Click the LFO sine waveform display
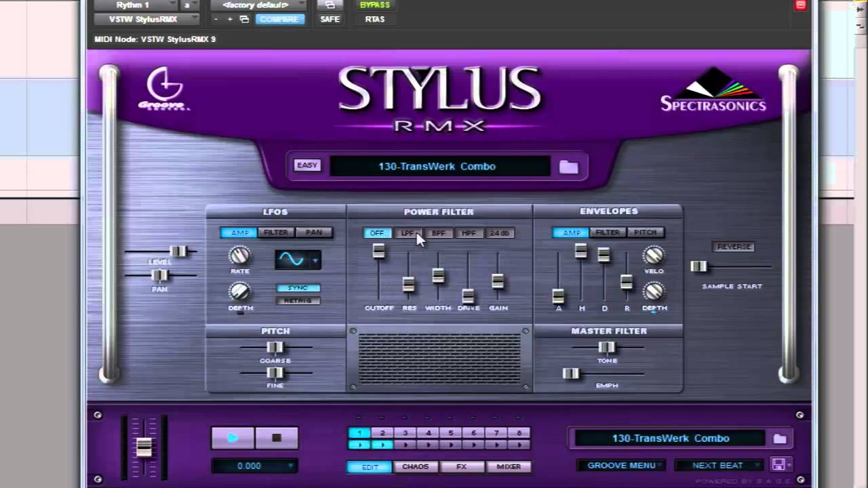 pos(292,260)
